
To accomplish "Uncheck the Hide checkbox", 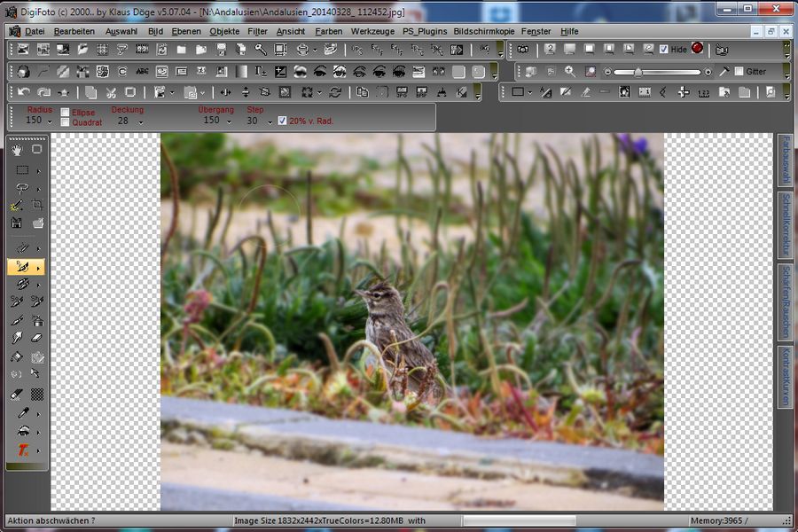I will tap(664, 50).
